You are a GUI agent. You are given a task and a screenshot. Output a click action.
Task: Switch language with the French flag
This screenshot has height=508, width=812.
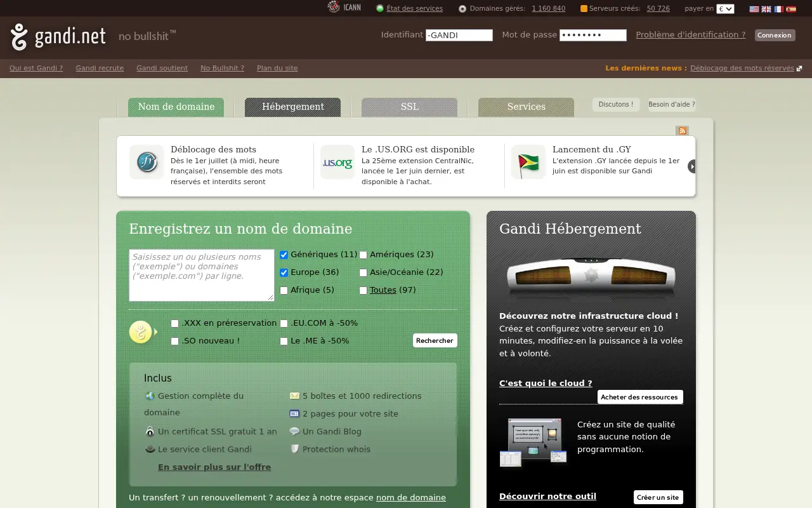[x=779, y=9]
